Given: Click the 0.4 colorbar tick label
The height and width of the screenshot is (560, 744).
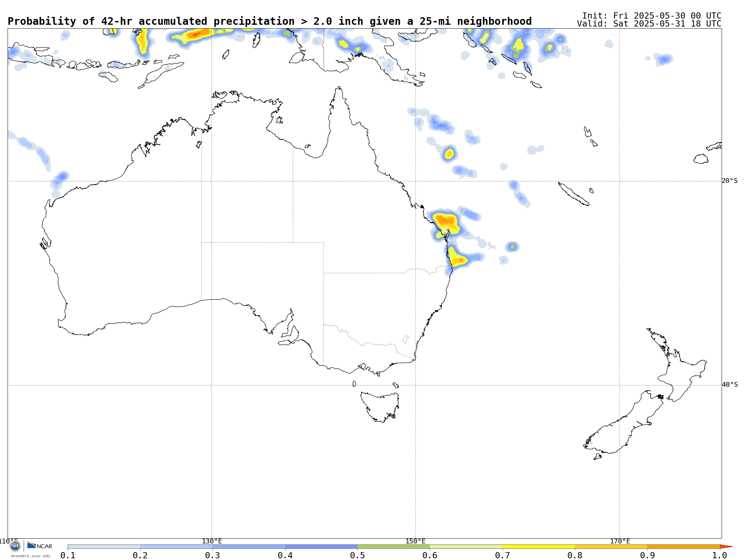Looking at the screenshot, I should pyautogui.click(x=285, y=555).
